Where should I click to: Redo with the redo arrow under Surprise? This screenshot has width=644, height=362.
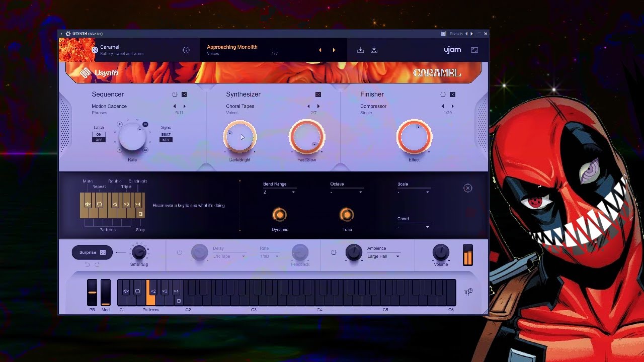[97, 264]
